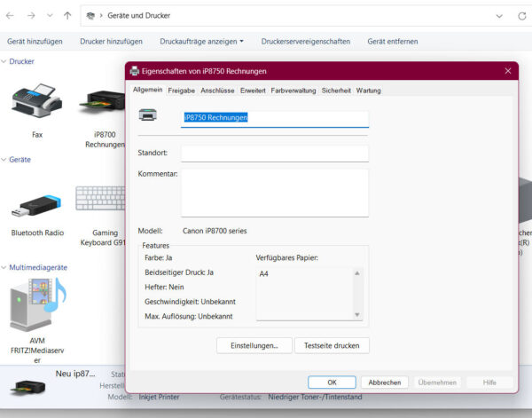532x418 pixels.
Task: Switch to the Freigabe tab
Action: [181, 91]
